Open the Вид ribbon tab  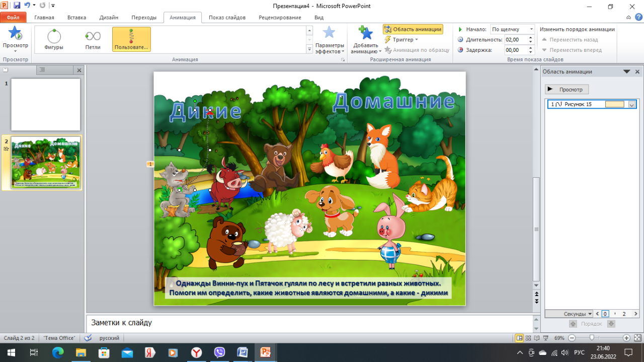point(319,18)
